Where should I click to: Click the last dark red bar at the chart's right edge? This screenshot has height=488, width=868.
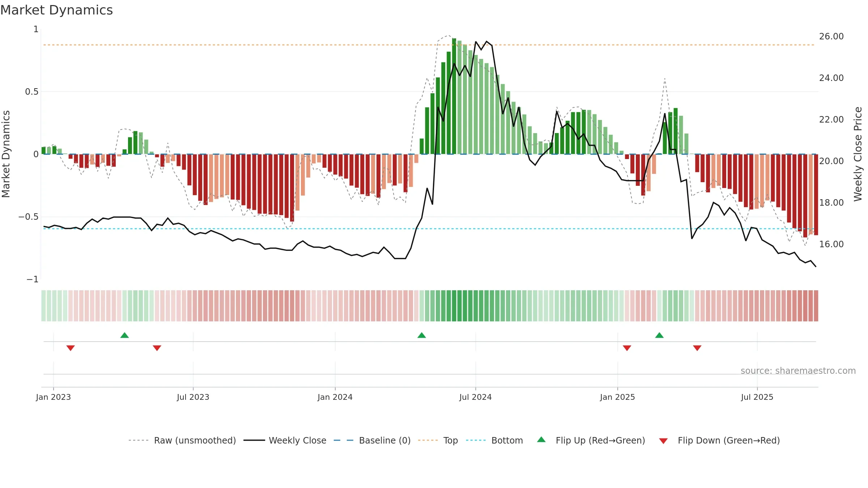[816, 194]
